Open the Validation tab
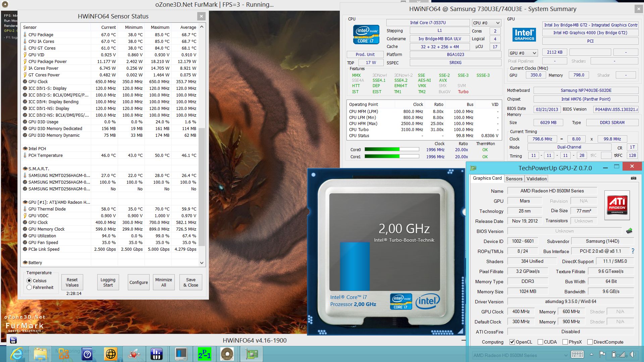 point(536,179)
